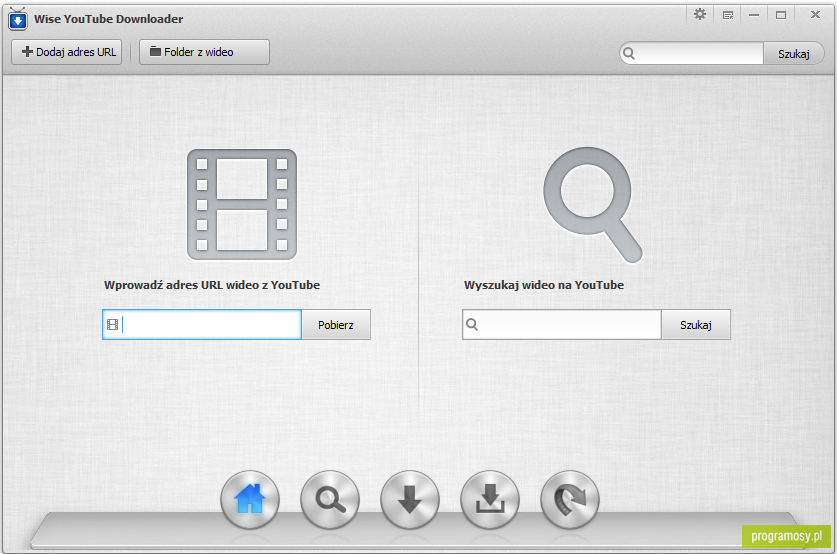The image size is (837, 554).
Task: Minimize the Wise YouTube Downloader window
Action: (754, 15)
